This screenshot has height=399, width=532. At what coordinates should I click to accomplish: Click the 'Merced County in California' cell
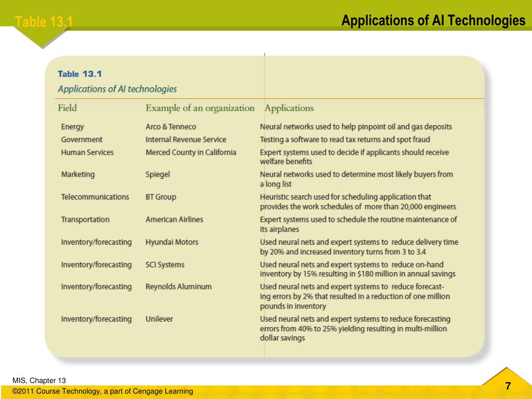tap(191, 152)
